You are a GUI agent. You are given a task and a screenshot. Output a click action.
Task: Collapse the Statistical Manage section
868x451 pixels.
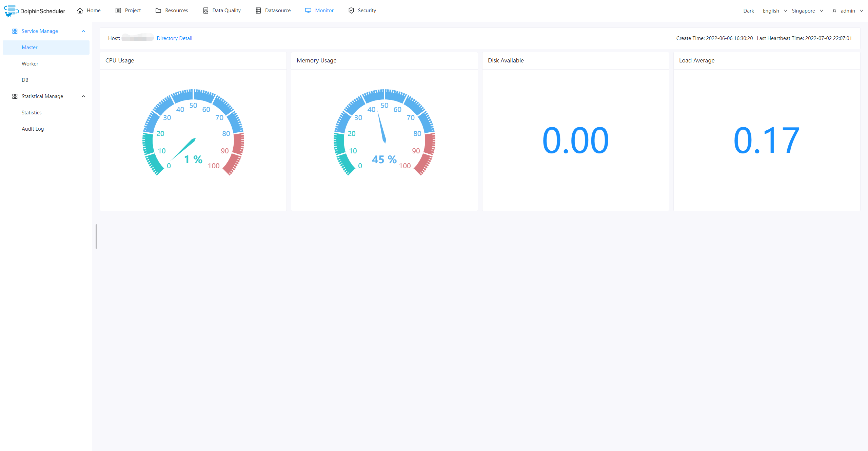pyautogui.click(x=83, y=96)
